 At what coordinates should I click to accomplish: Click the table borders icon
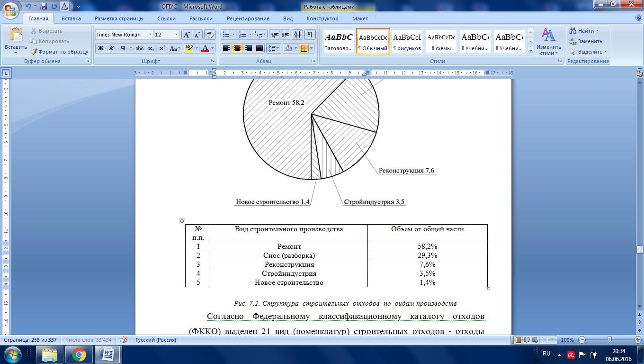click(303, 48)
